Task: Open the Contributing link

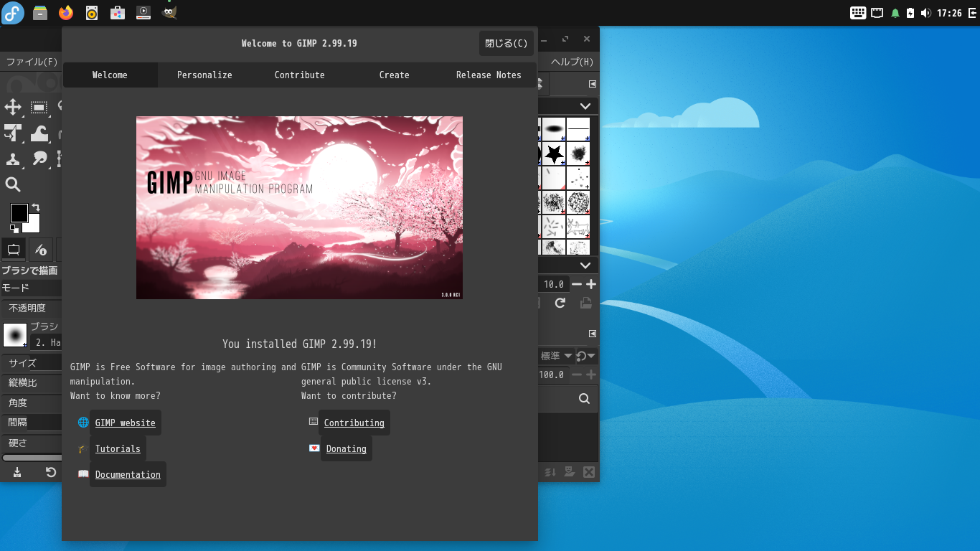Action: point(354,423)
